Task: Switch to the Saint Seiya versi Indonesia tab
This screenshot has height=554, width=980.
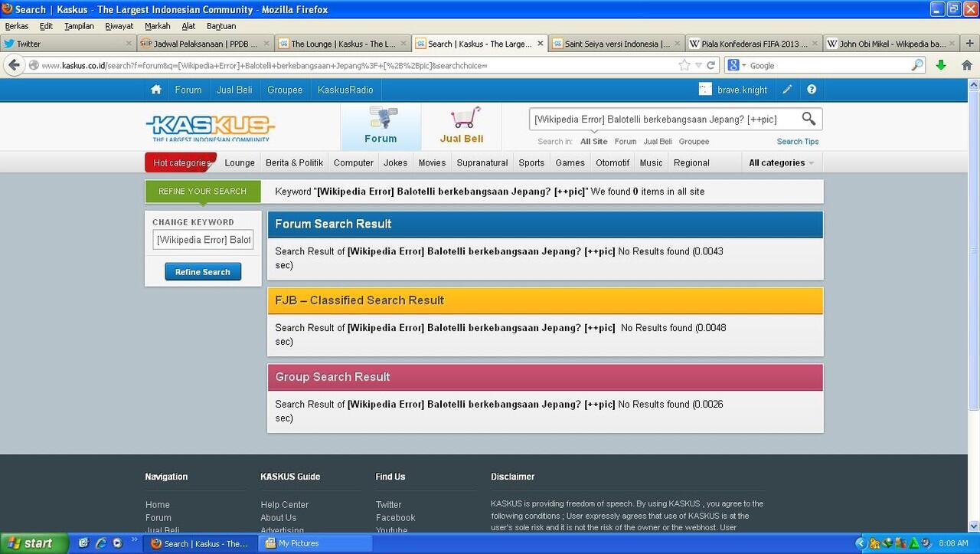Action: (617, 44)
